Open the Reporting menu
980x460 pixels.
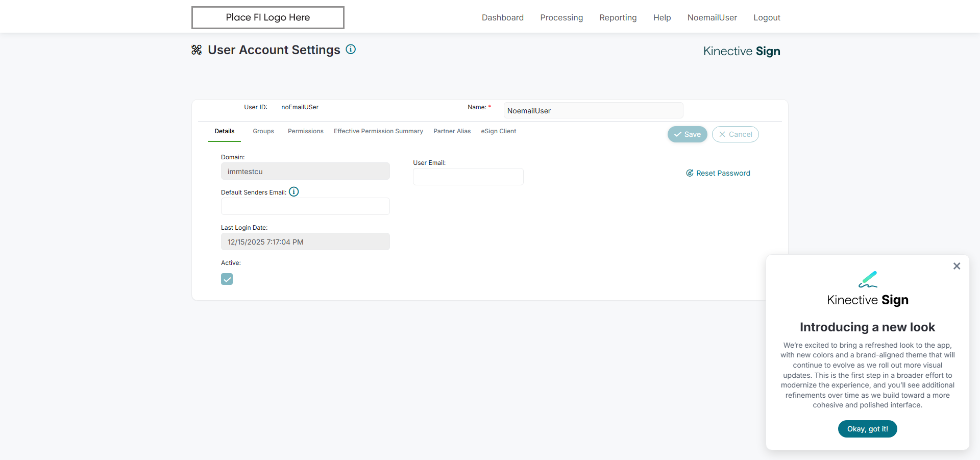pyautogui.click(x=618, y=17)
